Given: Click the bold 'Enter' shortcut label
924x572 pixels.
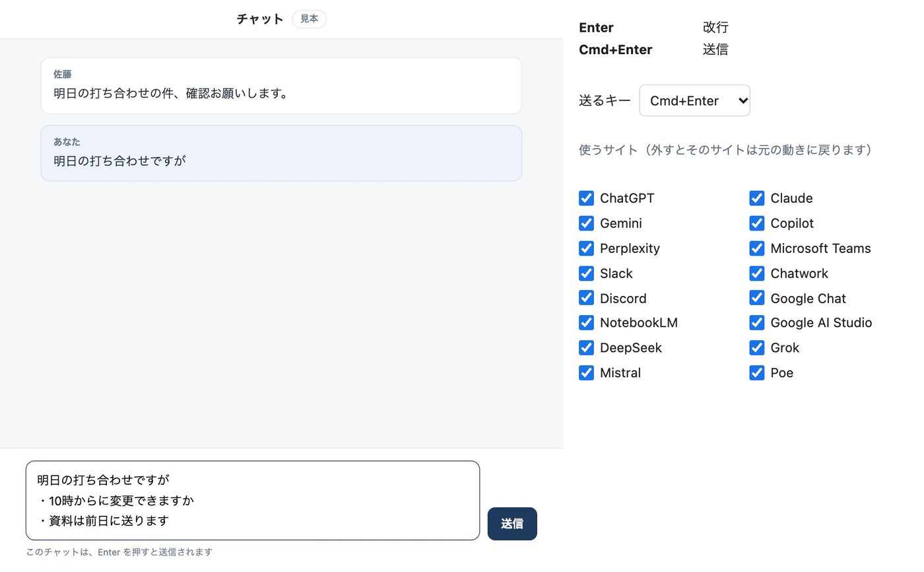Looking at the screenshot, I should tap(596, 28).
